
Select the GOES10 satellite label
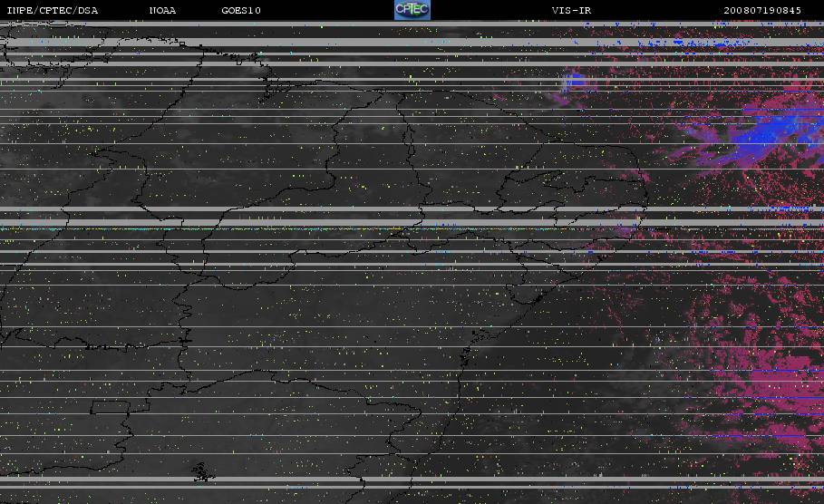pos(241,10)
